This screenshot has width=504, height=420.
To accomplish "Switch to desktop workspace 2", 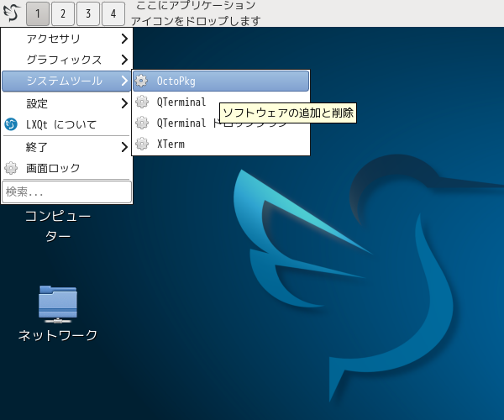I will tap(63, 13).
